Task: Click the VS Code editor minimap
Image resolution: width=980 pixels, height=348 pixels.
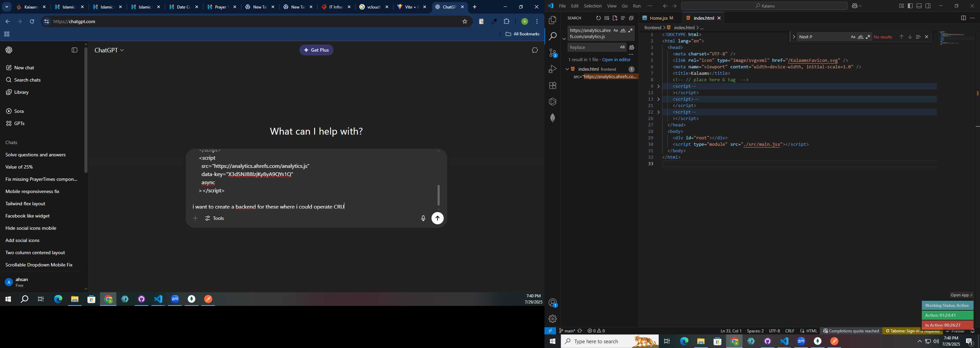Action: coord(957,38)
